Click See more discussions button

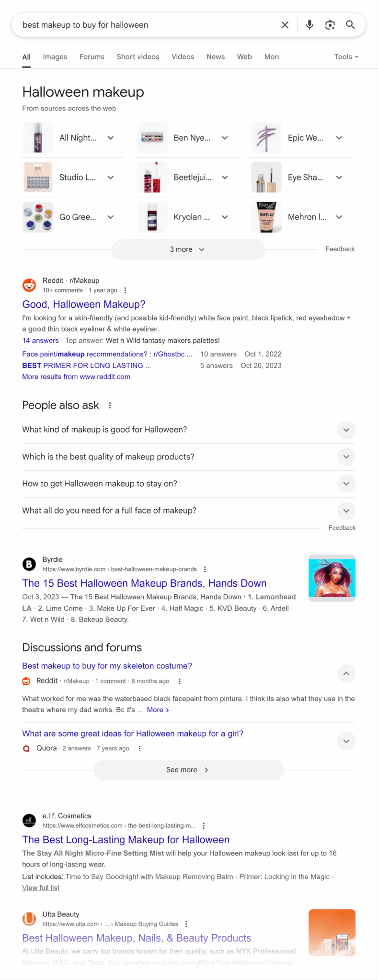[x=188, y=770]
